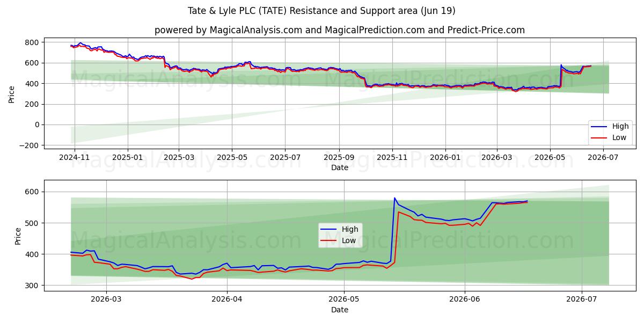Image resolution: width=644 pixels, height=322 pixels.
Task: Click the '0' price tick in the top chart
Action: point(36,125)
